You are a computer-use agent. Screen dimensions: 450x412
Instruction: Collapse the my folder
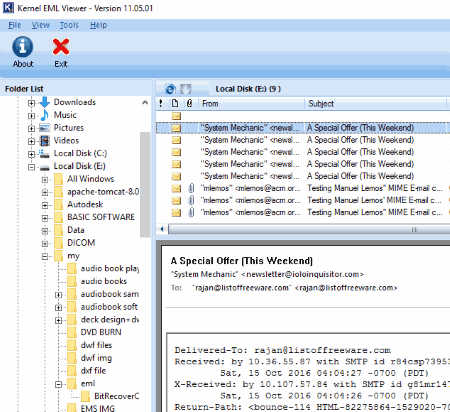(45, 256)
